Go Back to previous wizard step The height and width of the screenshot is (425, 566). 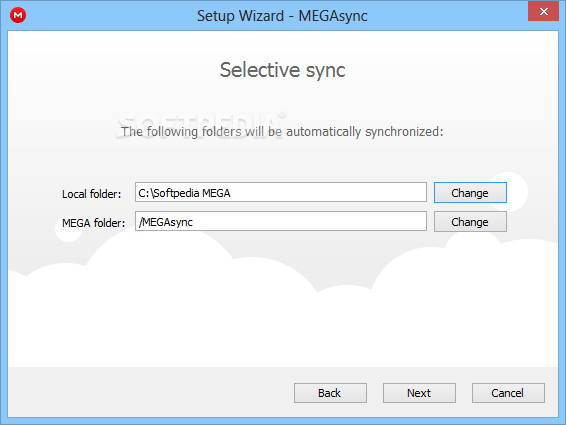[x=330, y=393]
